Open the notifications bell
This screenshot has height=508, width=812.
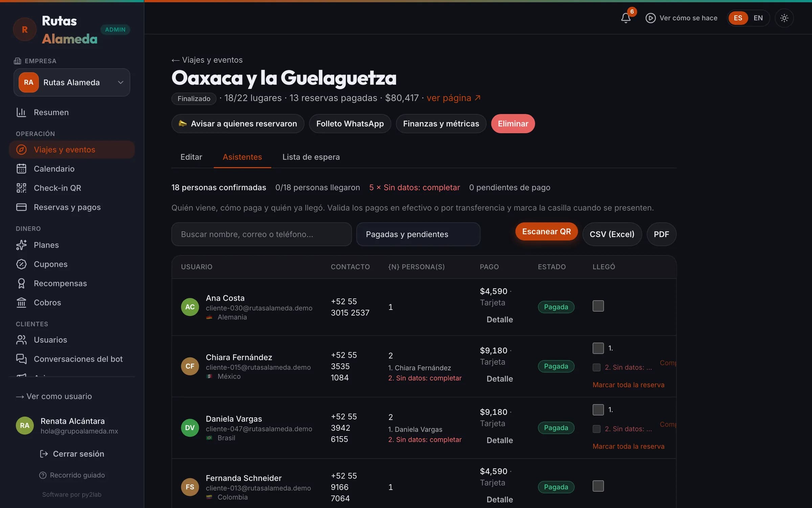tap(626, 18)
